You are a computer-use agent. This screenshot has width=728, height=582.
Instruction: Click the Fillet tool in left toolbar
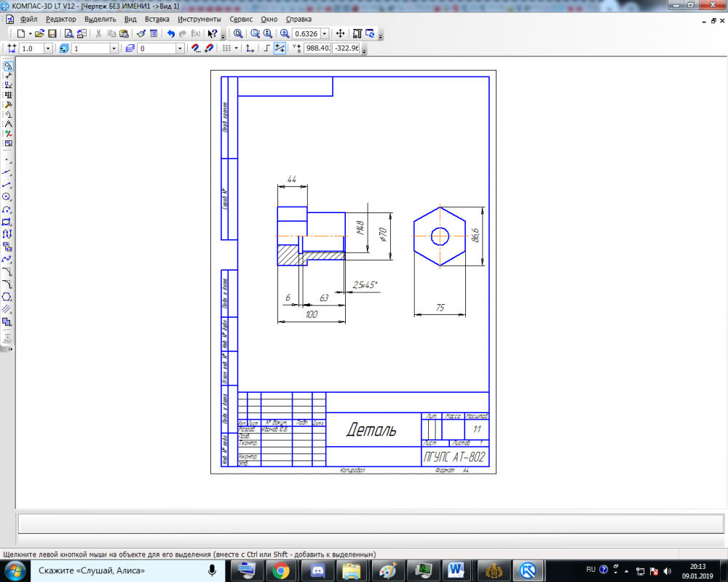pos(7,284)
